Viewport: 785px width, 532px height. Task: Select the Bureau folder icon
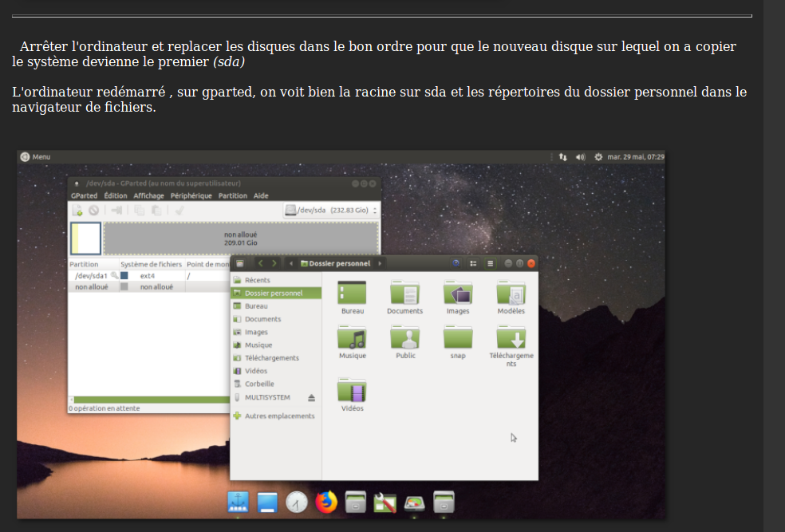point(353,293)
